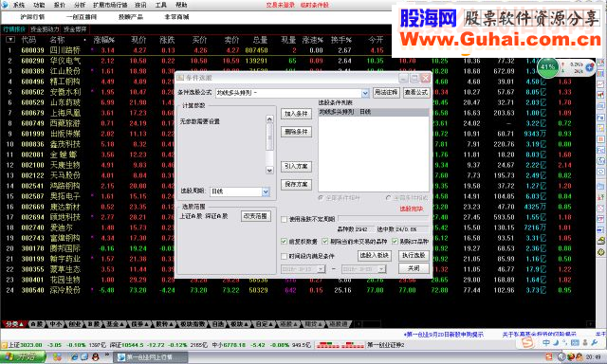Expand the 基金 bottom tab

[116, 324]
